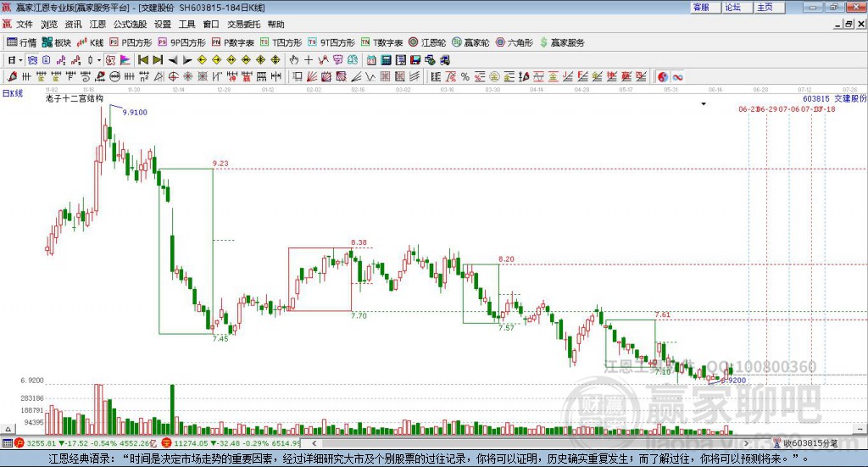
Task: Select the hand pan tool
Action: pyautogui.click(x=294, y=60)
